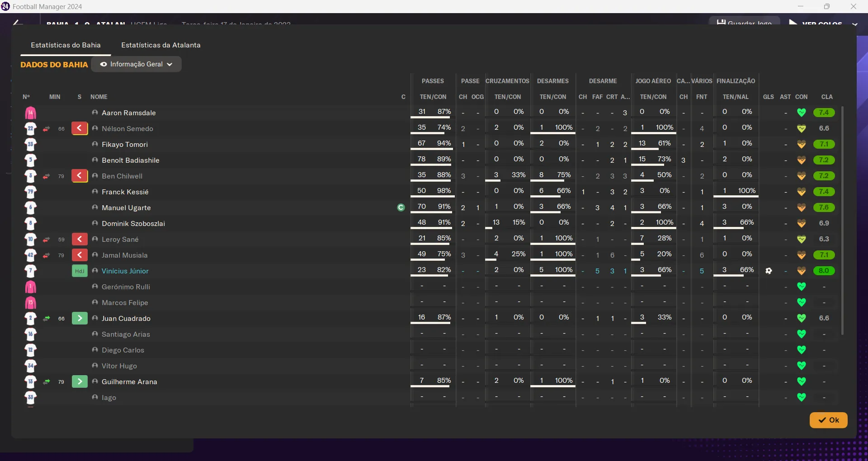Switch to Estatísticas da Atalanta tab
The image size is (868, 461).
point(161,45)
